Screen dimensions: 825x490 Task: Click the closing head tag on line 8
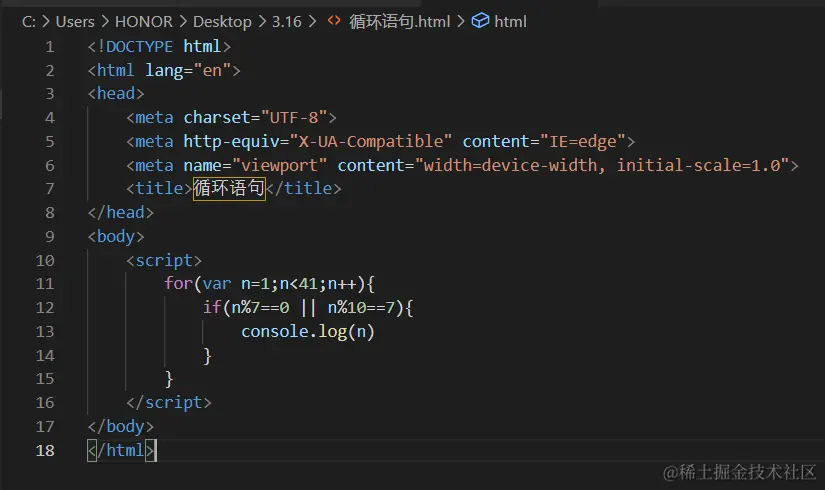point(120,213)
